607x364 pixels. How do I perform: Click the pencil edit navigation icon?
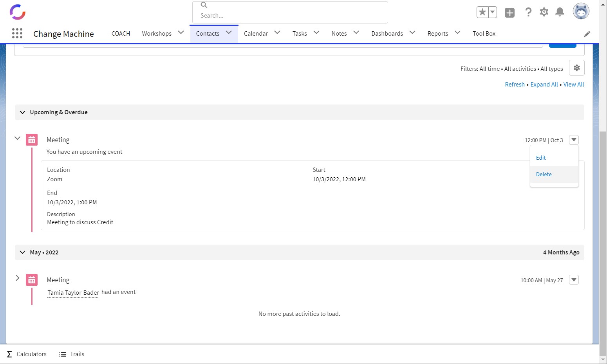click(587, 34)
